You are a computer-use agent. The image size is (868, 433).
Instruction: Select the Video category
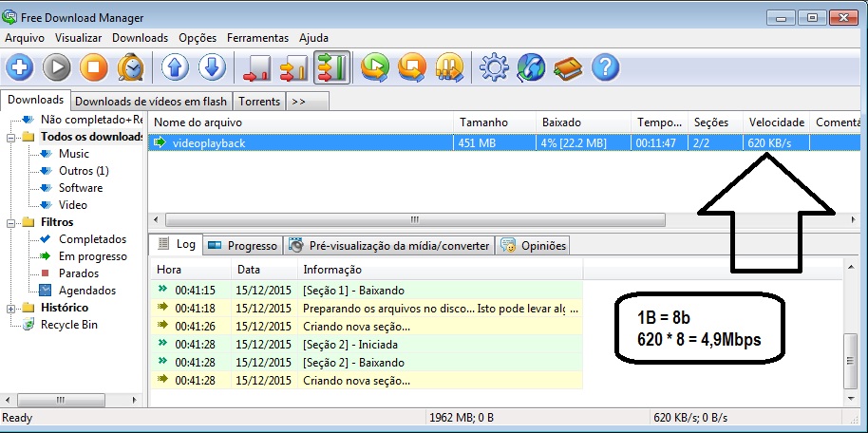click(73, 205)
